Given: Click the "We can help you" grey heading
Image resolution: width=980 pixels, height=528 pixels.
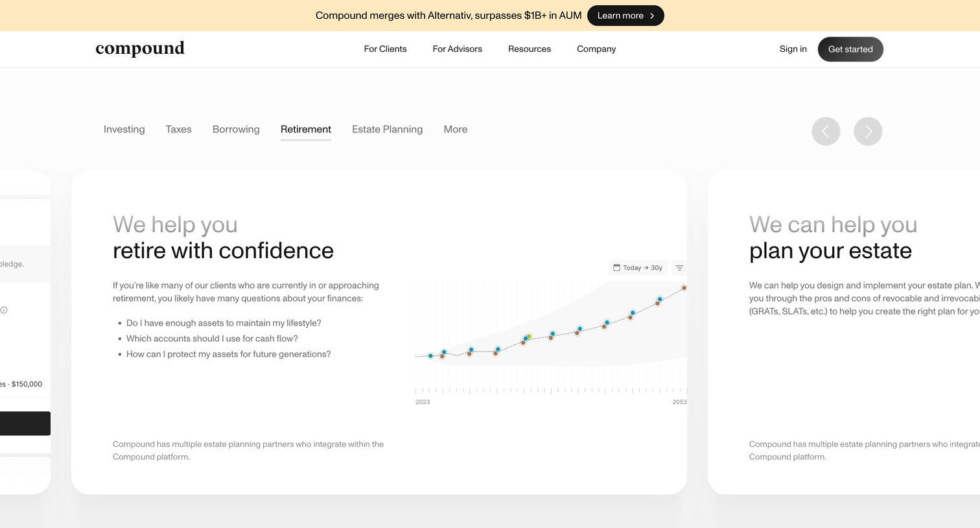Looking at the screenshot, I should click(x=833, y=224).
